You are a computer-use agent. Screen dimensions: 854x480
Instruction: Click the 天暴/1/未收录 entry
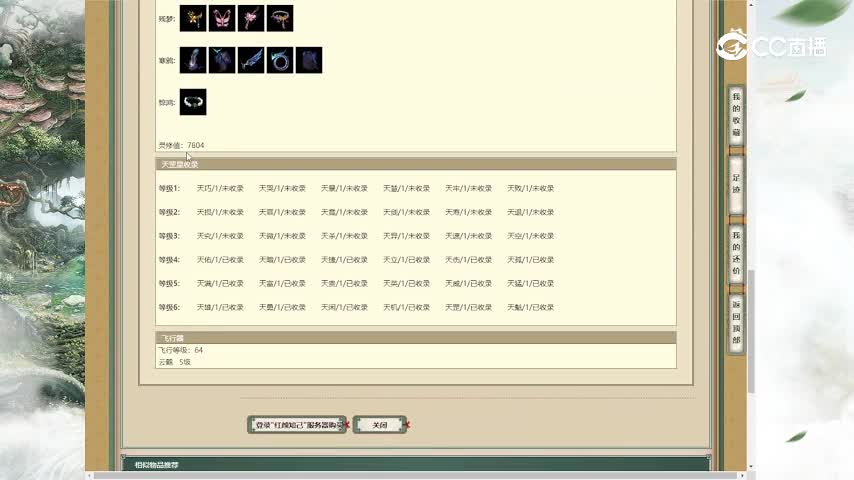click(x=344, y=189)
